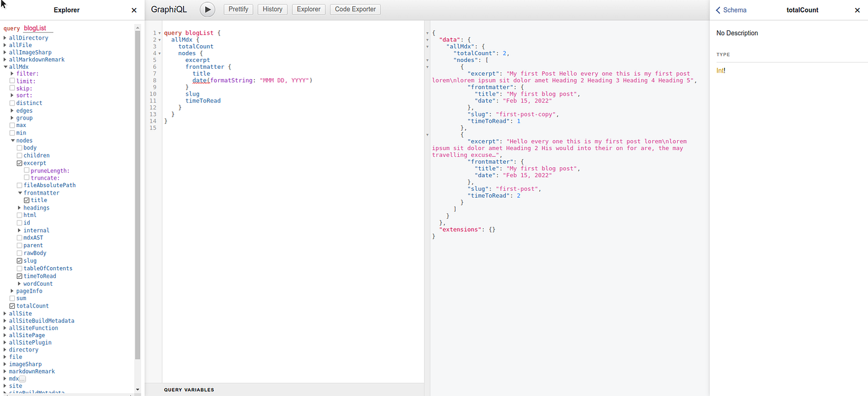Viewport: 868px width, 396px height.
Task: Uncheck the excerpt field under nodes
Action: click(x=20, y=162)
